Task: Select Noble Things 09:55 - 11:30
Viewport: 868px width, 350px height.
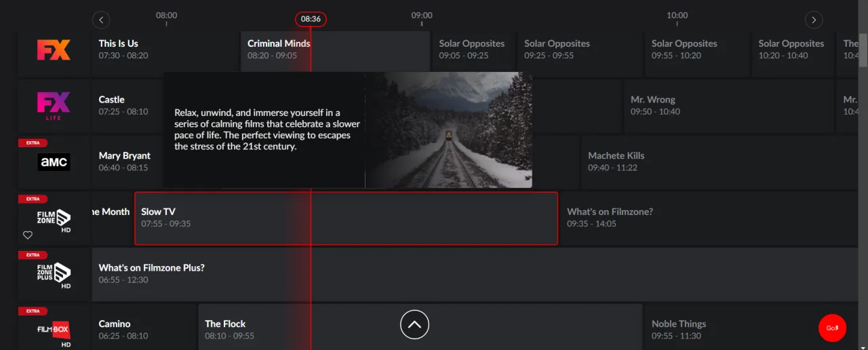Action: tap(751, 328)
